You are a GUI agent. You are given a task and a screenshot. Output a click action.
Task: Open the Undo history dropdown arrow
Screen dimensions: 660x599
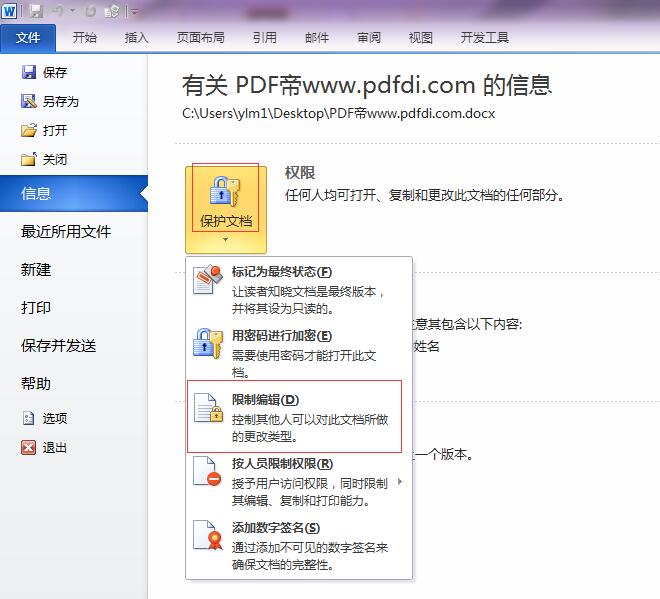pyautogui.click(x=72, y=11)
